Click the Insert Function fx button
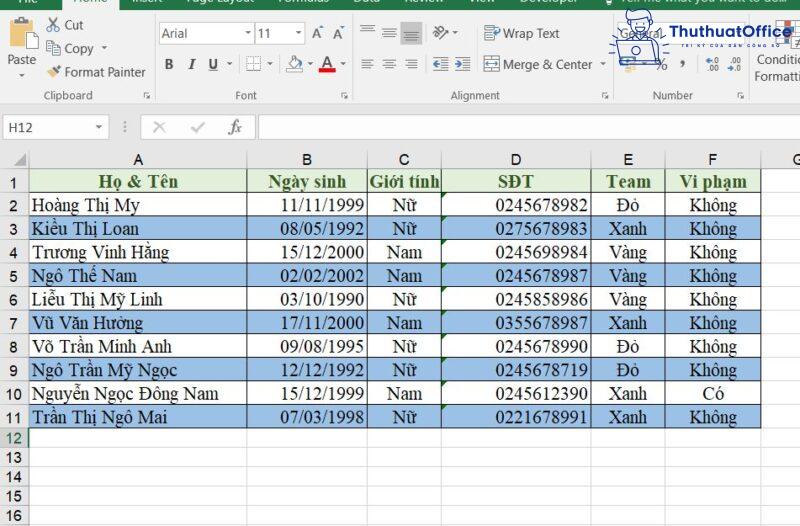 [x=235, y=127]
